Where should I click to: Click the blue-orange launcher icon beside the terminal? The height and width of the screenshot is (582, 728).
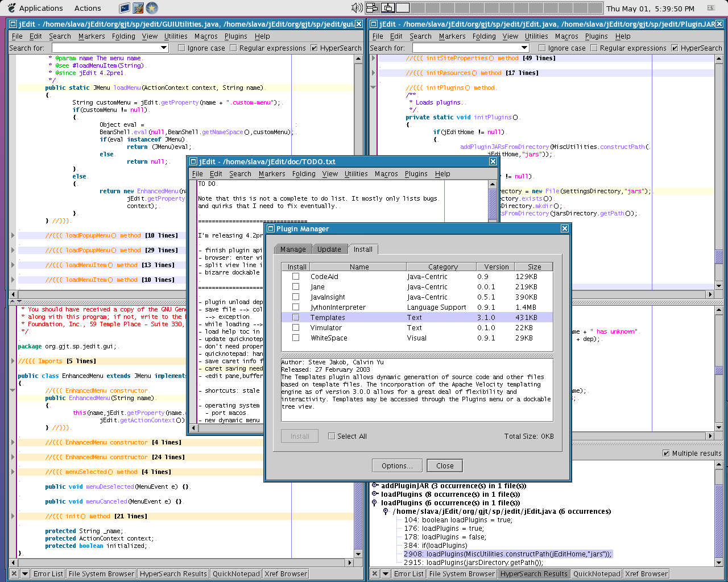tap(137, 8)
